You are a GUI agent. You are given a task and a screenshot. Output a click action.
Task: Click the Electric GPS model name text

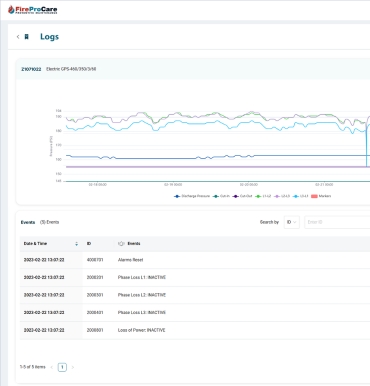(x=71, y=69)
